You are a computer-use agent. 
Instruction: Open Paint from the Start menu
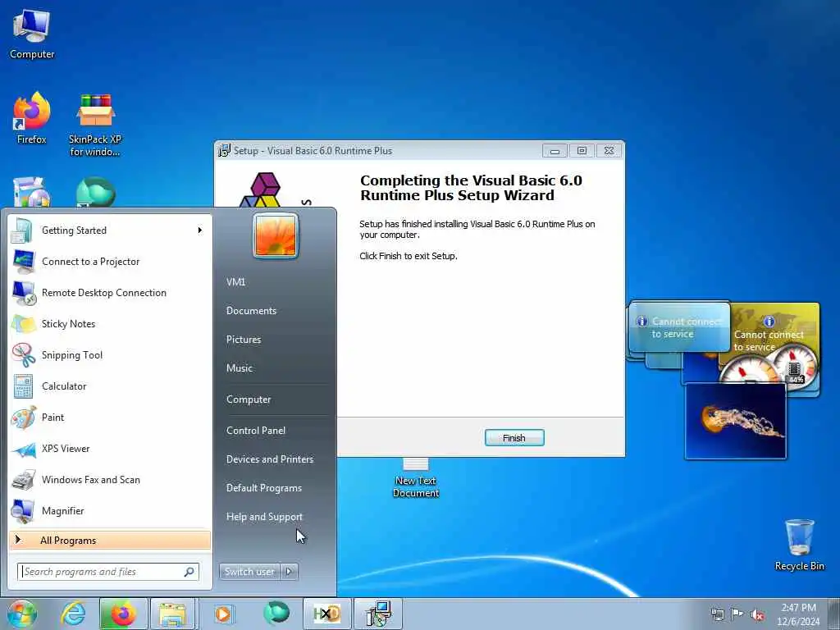pos(110,417)
